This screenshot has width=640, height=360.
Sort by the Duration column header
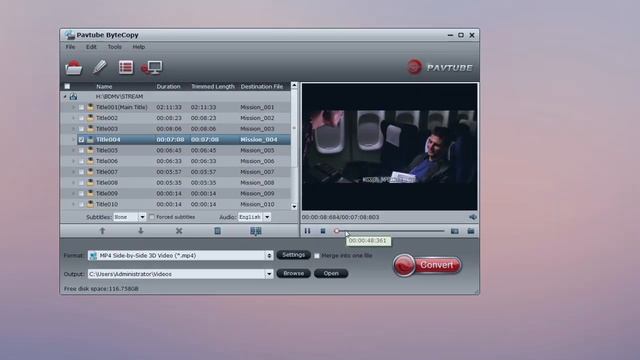(x=169, y=87)
